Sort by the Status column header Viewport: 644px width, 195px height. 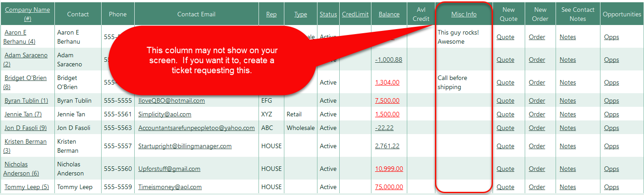(x=328, y=14)
